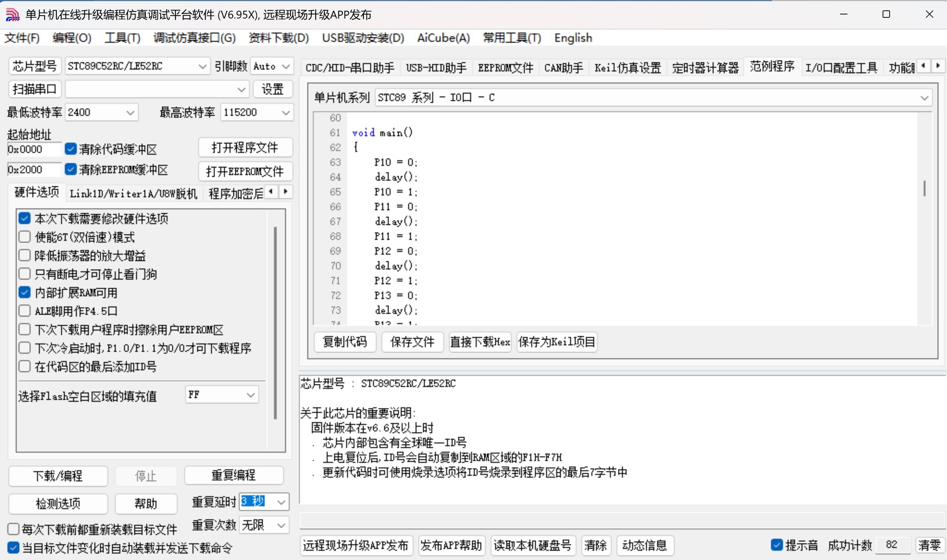947x560 pixels.
Task: Open 最低波特率 2400 dropdown
Action: tap(101, 113)
